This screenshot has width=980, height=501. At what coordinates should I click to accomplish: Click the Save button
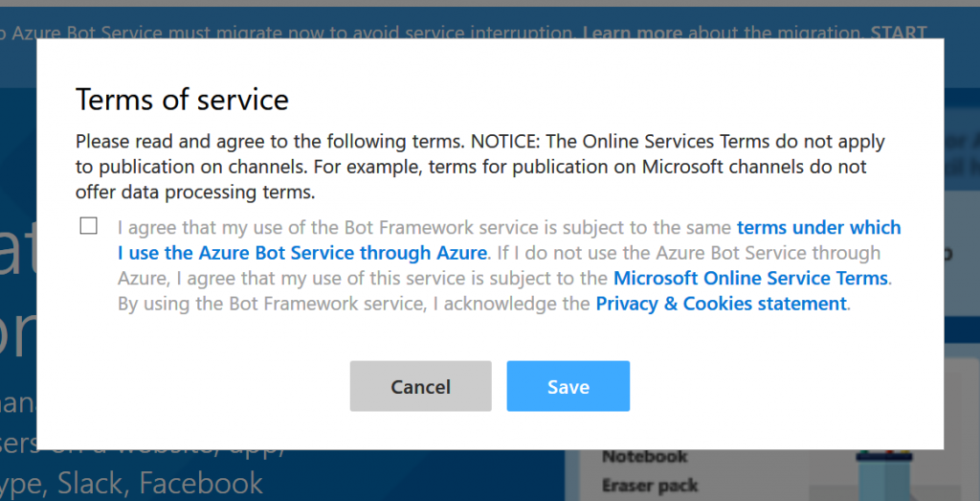coord(568,387)
